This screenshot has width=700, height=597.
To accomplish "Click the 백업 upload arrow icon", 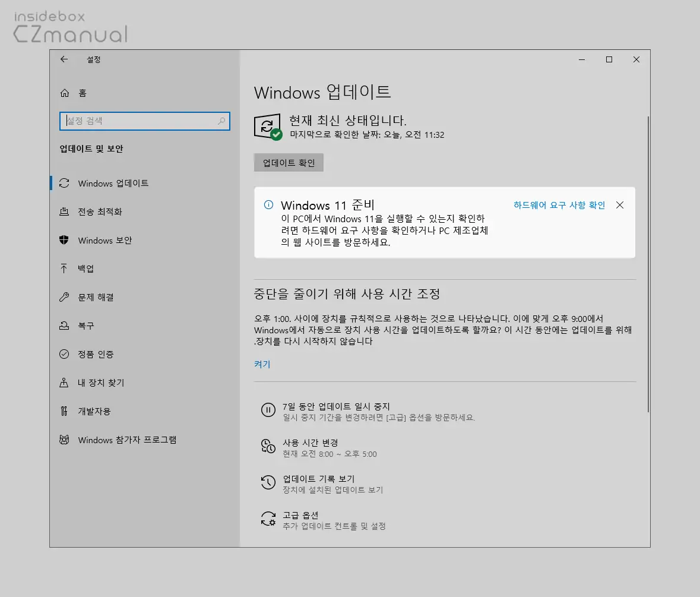I will 64,269.
